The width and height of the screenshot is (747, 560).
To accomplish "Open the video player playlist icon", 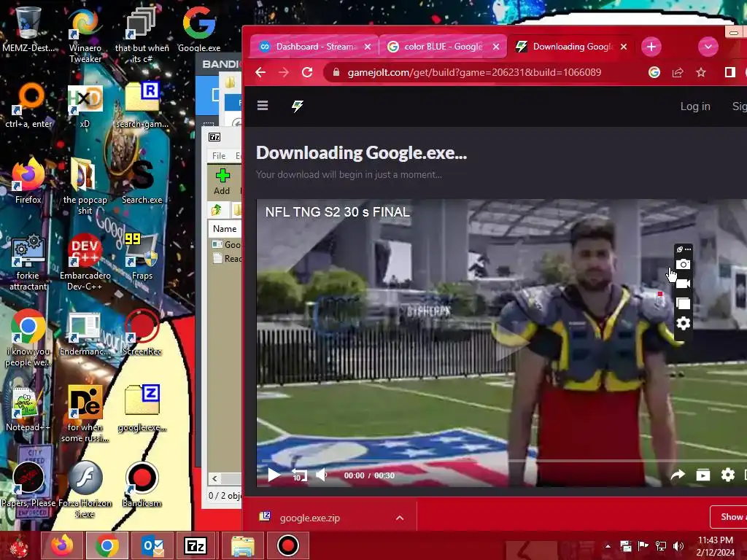I will tap(703, 475).
